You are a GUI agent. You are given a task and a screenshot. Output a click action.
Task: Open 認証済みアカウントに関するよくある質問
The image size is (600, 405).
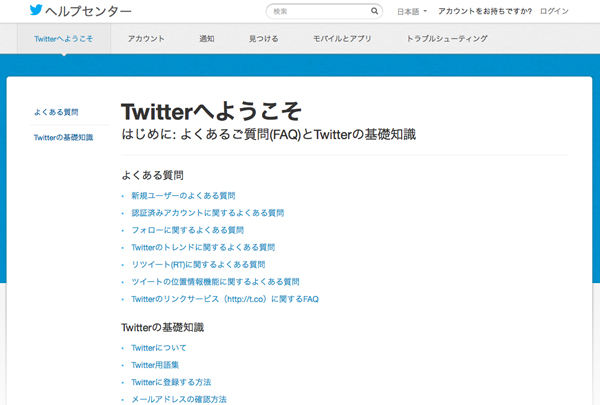[x=207, y=213]
